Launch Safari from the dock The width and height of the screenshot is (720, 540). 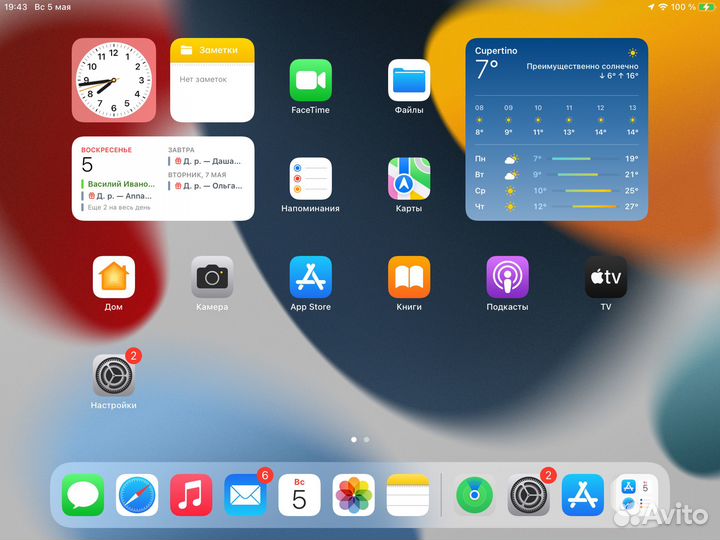click(x=137, y=495)
